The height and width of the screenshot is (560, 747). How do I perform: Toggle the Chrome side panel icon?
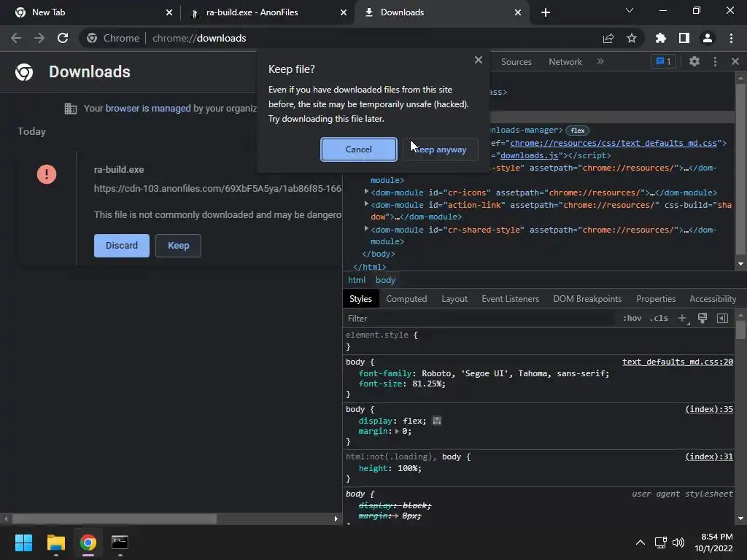684,38
